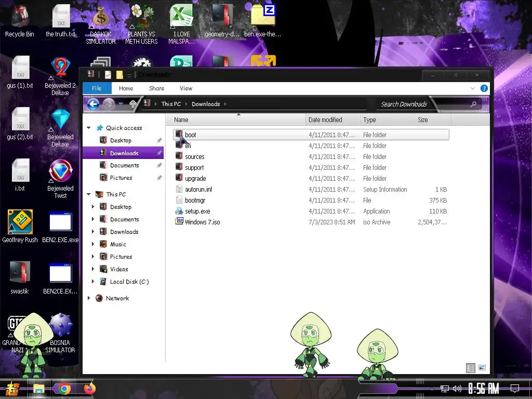Go up one folder level arrow

coord(132,104)
